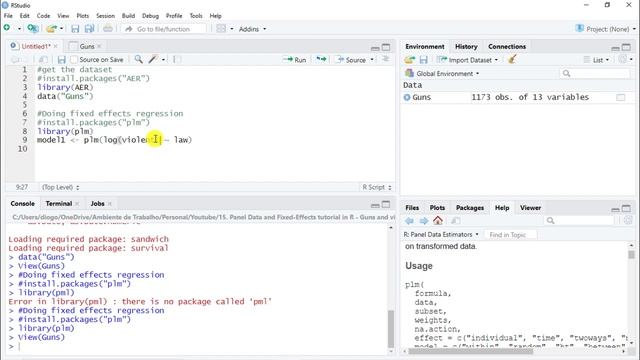Switch to the Packages tab
640x360 pixels.
click(x=470, y=208)
